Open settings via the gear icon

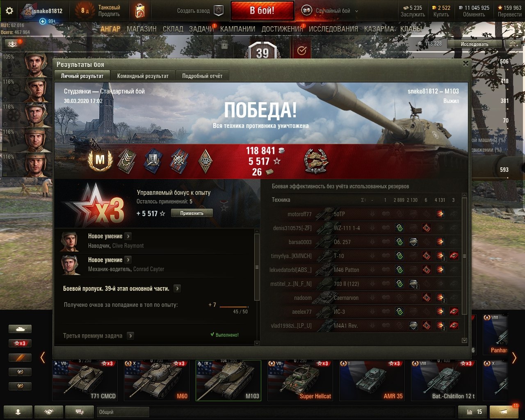click(x=9, y=11)
